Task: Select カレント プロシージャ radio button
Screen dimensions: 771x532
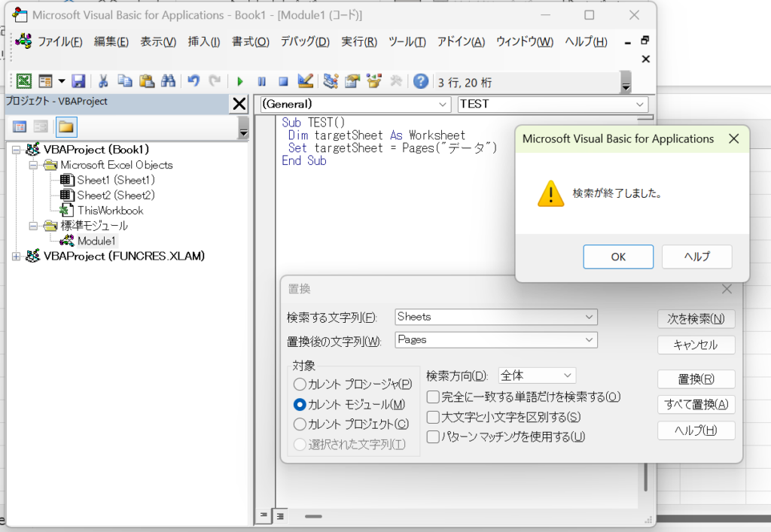Action: point(300,385)
